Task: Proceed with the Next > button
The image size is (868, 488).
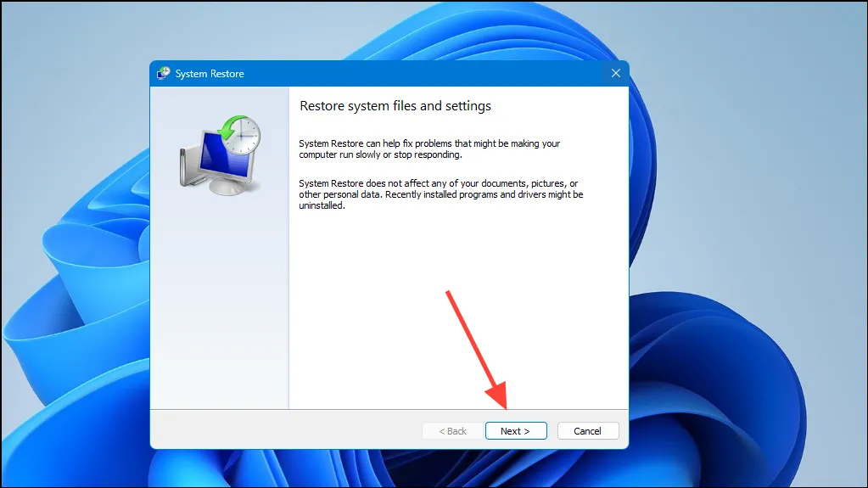Action: 516,431
